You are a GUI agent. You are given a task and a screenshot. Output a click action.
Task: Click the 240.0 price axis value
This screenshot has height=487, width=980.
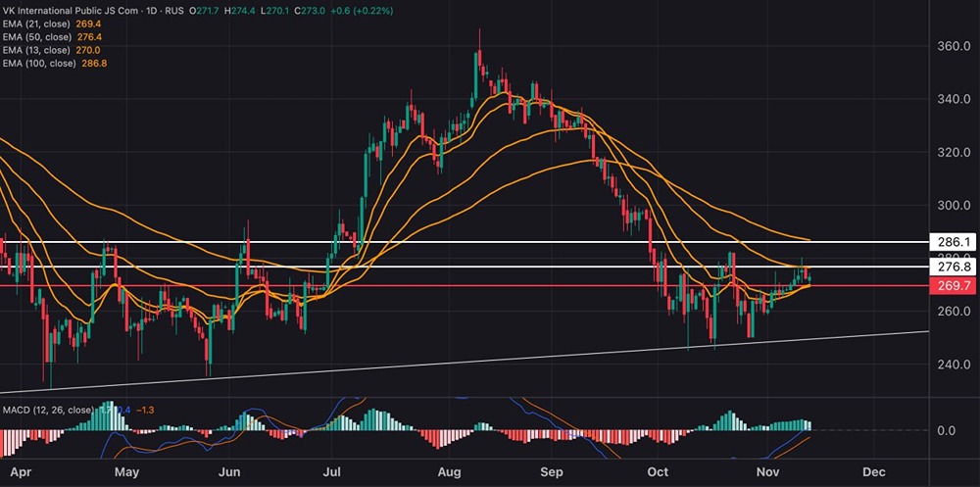[x=954, y=365]
